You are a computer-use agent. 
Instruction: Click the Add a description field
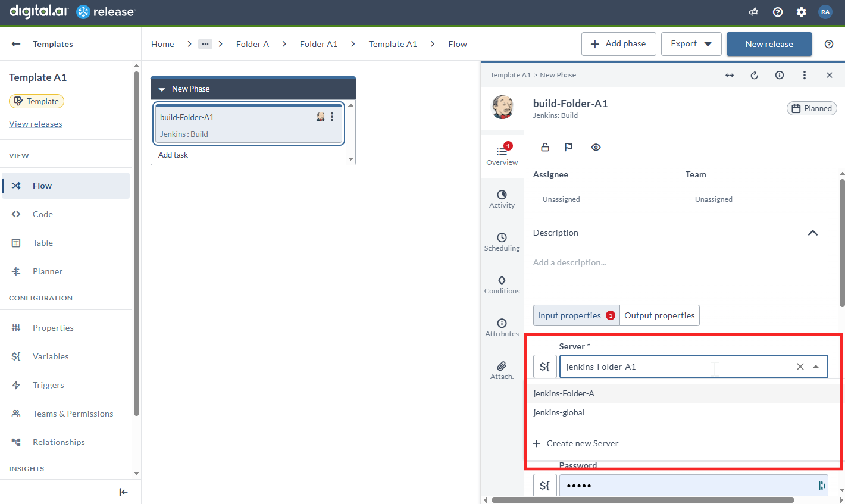[570, 262]
